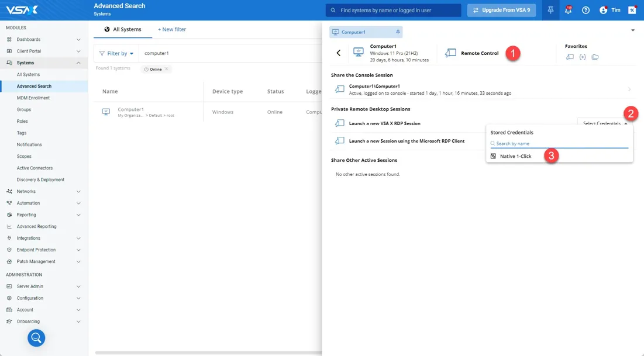This screenshot has height=356, width=644.
Task: Select the All Systems tab
Action: point(122,29)
